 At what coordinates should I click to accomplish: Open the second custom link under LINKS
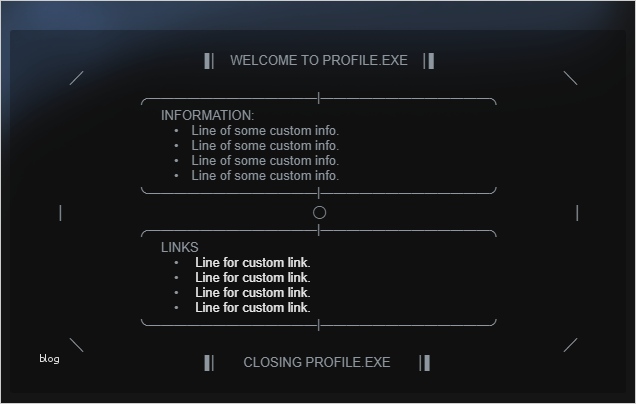[253, 278]
